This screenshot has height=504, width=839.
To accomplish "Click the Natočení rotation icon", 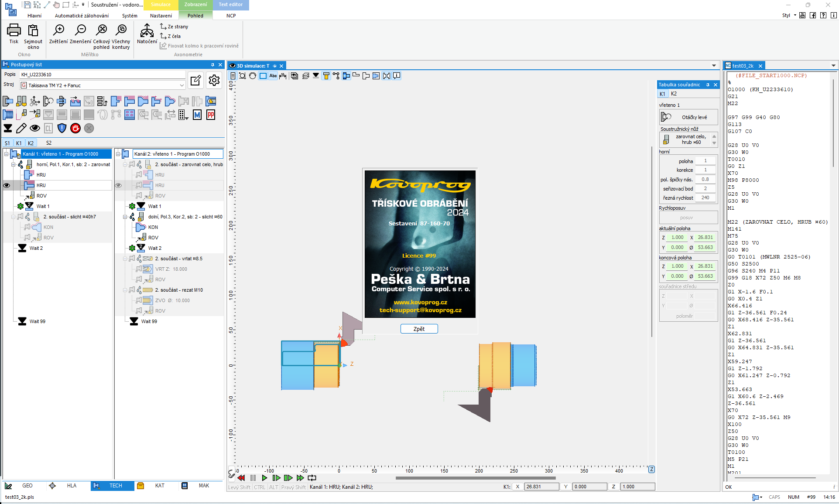I will click(147, 31).
